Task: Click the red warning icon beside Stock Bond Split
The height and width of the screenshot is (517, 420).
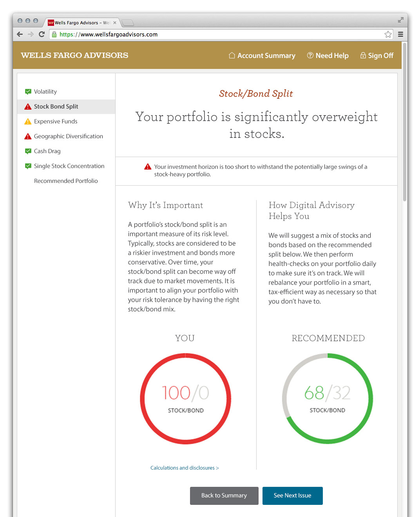Action: (x=28, y=107)
